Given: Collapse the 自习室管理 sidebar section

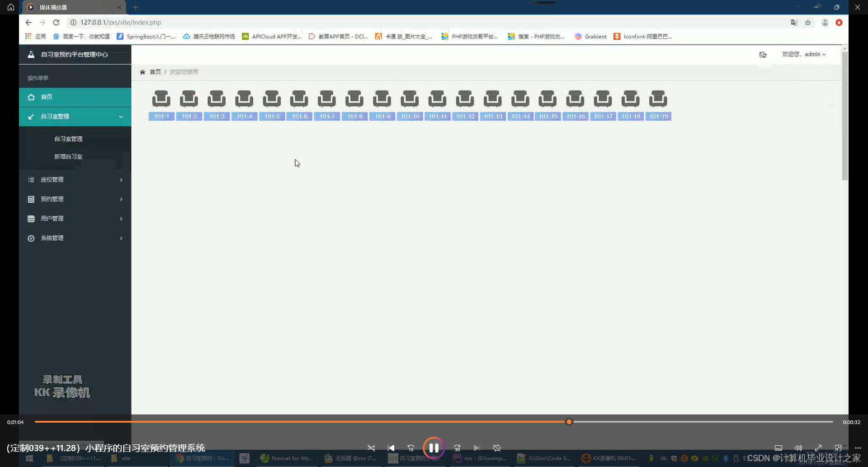Looking at the screenshot, I should click(75, 116).
